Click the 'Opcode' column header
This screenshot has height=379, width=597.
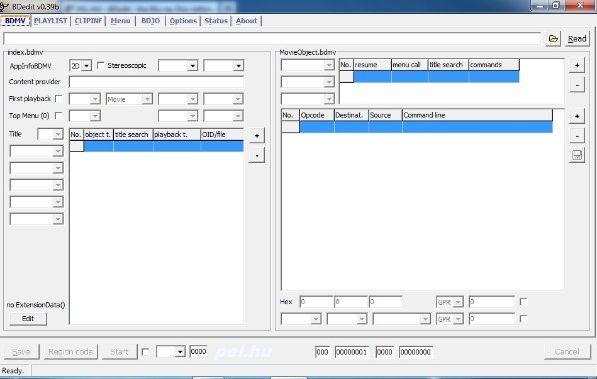317,115
